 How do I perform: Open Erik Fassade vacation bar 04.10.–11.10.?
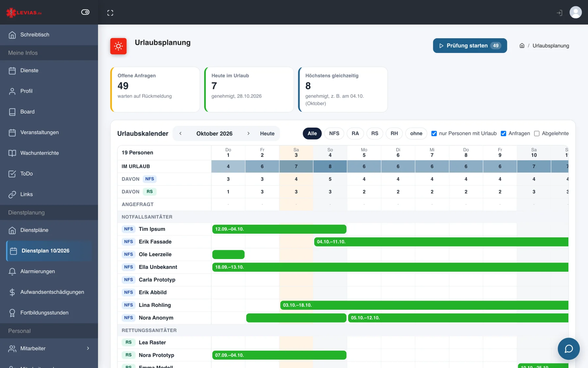point(441,242)
